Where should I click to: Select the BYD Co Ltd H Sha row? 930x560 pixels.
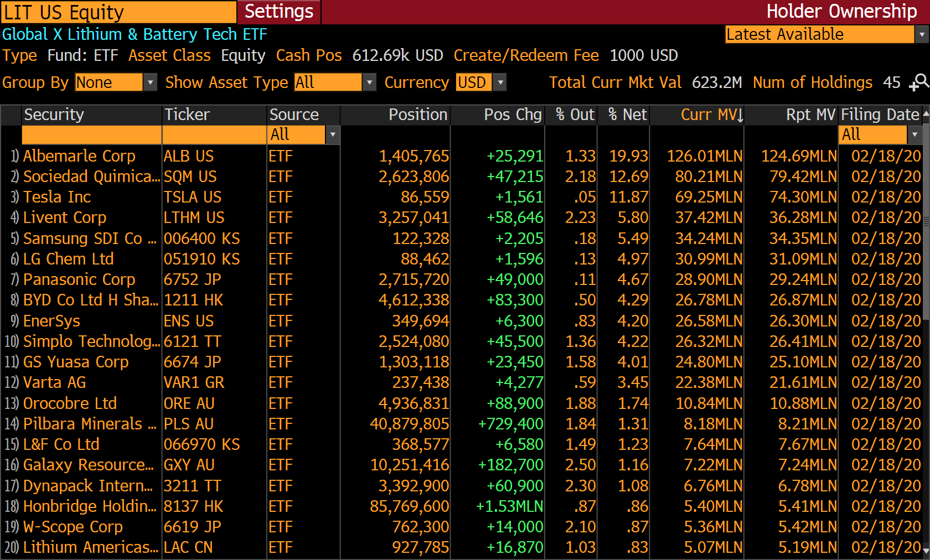tap(461, 300)
